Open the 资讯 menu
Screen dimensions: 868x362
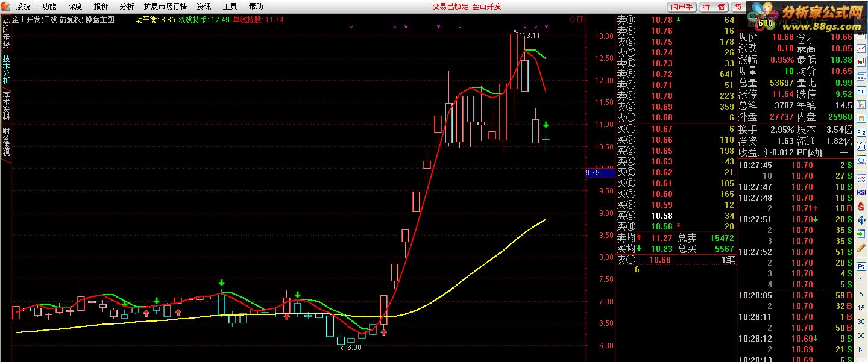click(204, 7)
